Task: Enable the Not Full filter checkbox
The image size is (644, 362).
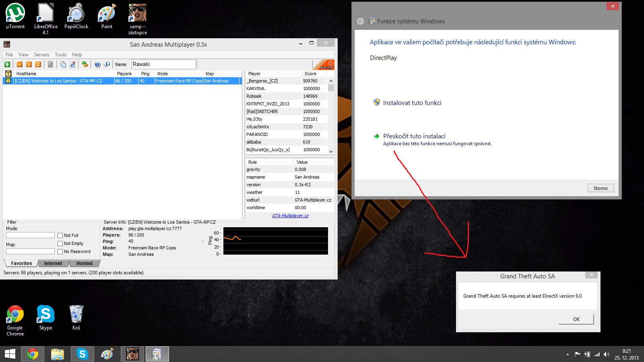Action: (60, 235)
